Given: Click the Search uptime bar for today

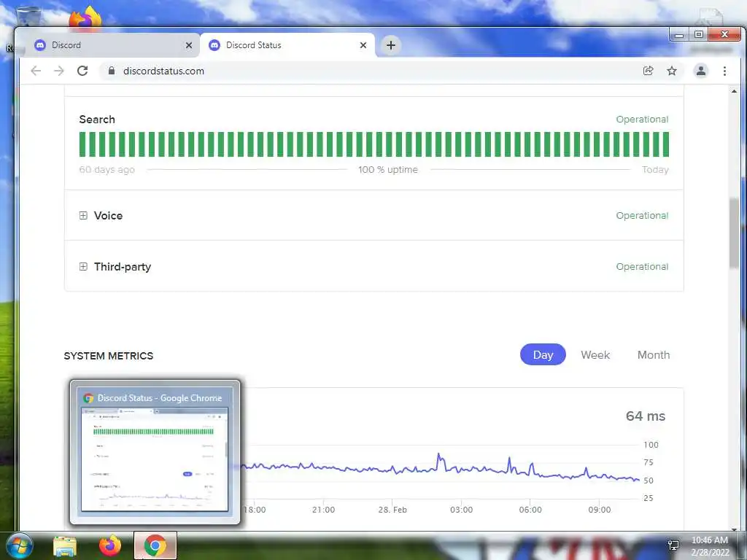Looking at the screenshot, I should point(665,144).
